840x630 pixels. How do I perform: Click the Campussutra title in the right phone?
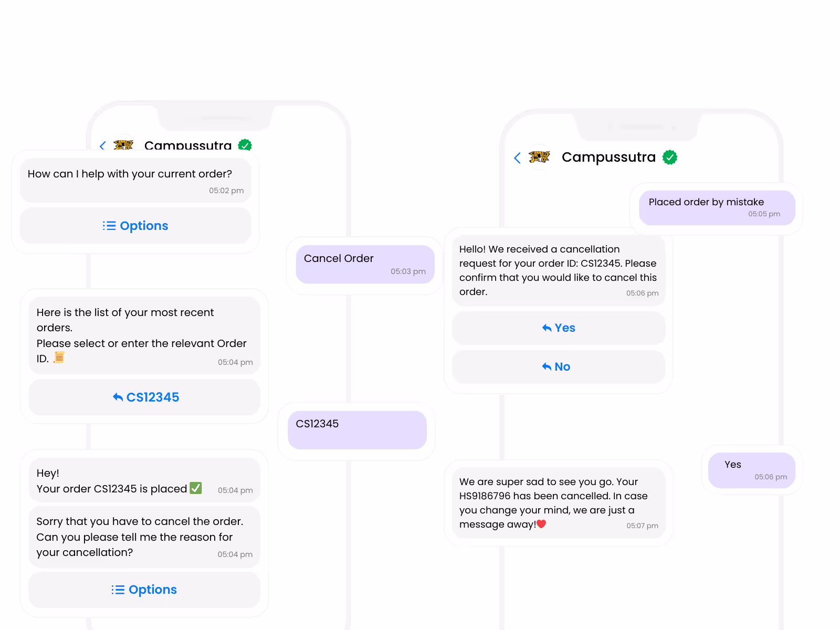608,157
